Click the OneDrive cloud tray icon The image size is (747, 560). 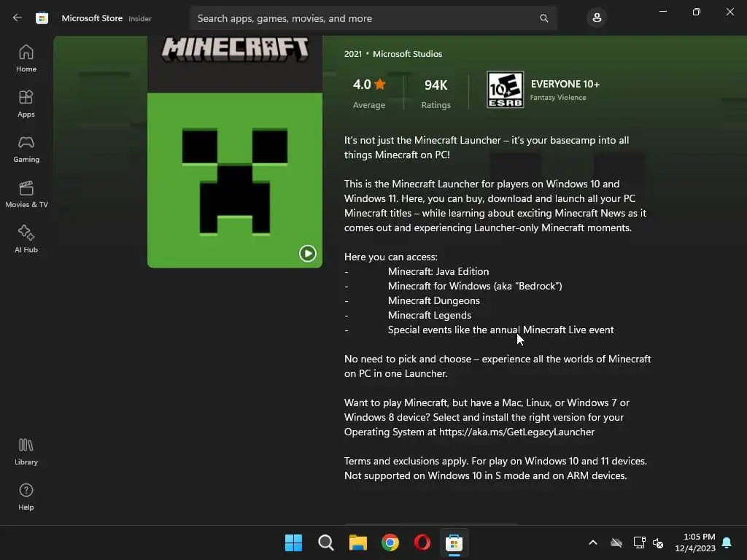click(616, 542)
